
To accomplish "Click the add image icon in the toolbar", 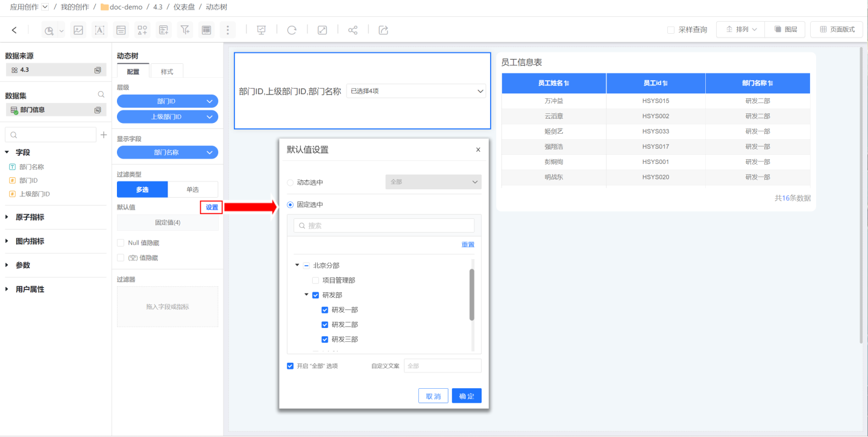I will coord(78,30).
